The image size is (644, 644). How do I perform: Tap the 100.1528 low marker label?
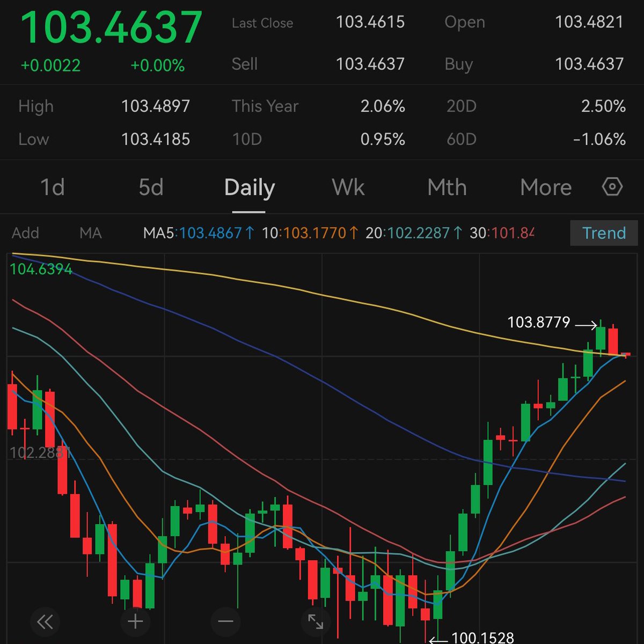coord(483,637)
